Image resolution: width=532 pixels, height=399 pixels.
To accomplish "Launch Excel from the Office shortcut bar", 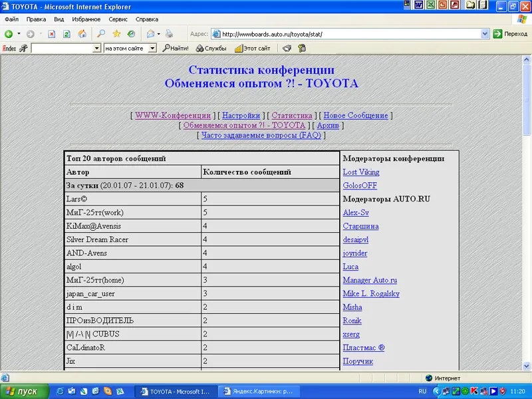I will [x=430, y=5].
